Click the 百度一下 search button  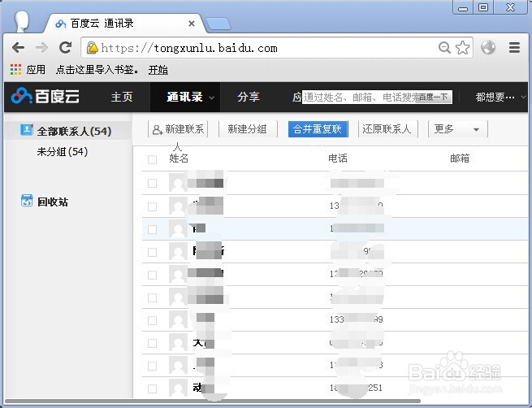434,98
